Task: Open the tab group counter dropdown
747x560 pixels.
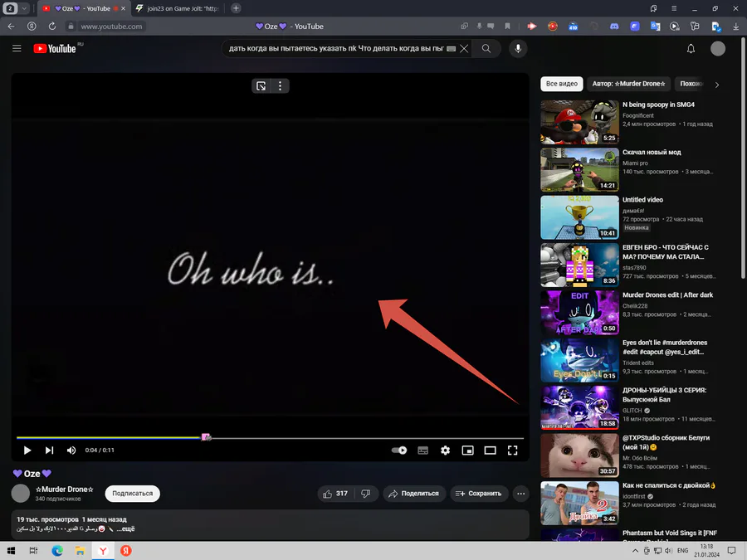Action: 24,8
